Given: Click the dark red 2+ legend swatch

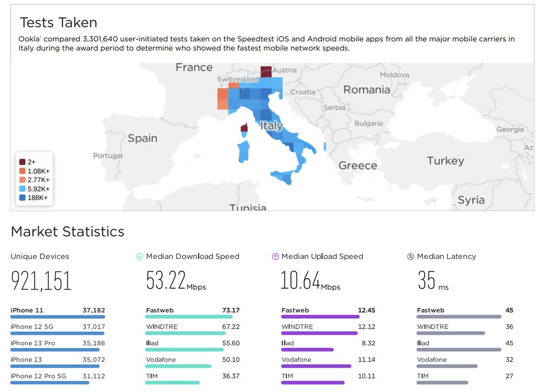Looking at the screenshot, I should [22, 162].
